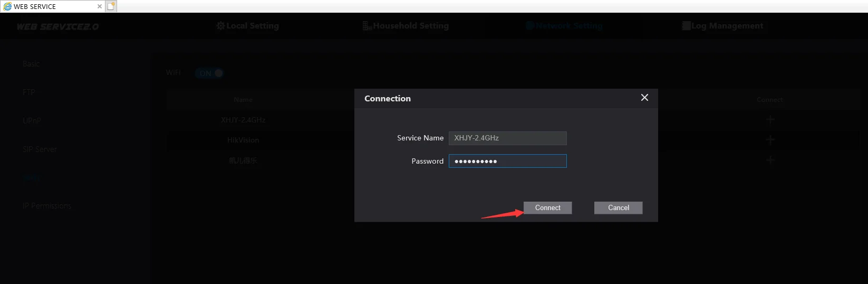Image resolution: width=868 pixels, height=284 pixels.
Task: Click plus icon for XHJY-2.4GHz network
Action: [770, 120]
